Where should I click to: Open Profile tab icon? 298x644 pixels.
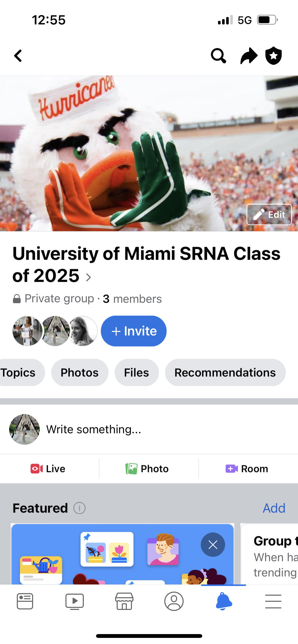pos(174,601)
